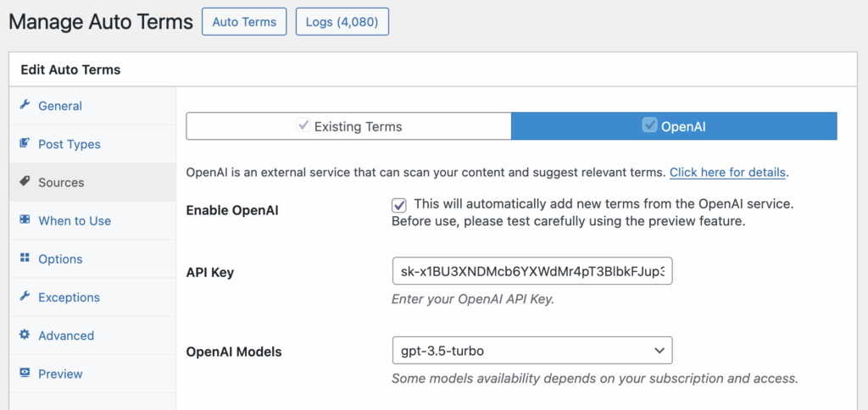Click the Manage Auto Terms title
The image size is (868, 410).
101,22
